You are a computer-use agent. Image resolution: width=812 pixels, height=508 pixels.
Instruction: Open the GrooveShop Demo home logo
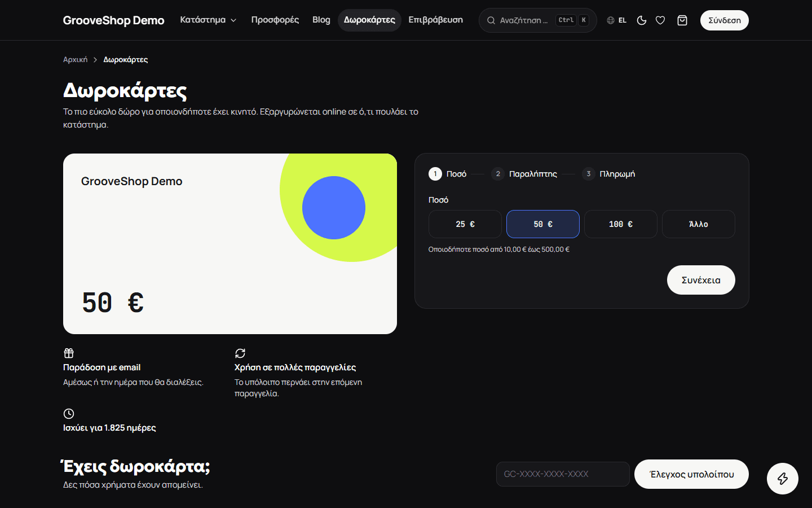click(114, 20)
